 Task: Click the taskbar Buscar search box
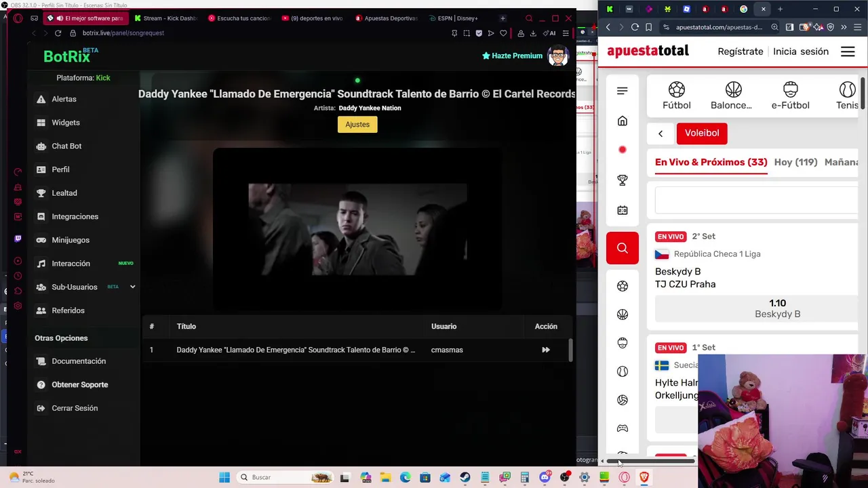[285, 477]
